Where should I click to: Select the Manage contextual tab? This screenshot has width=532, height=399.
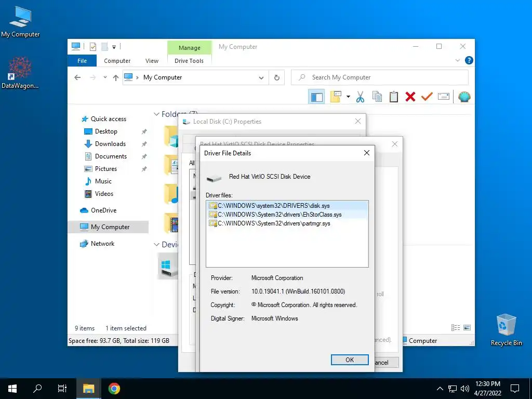click(x=189, y=48)
